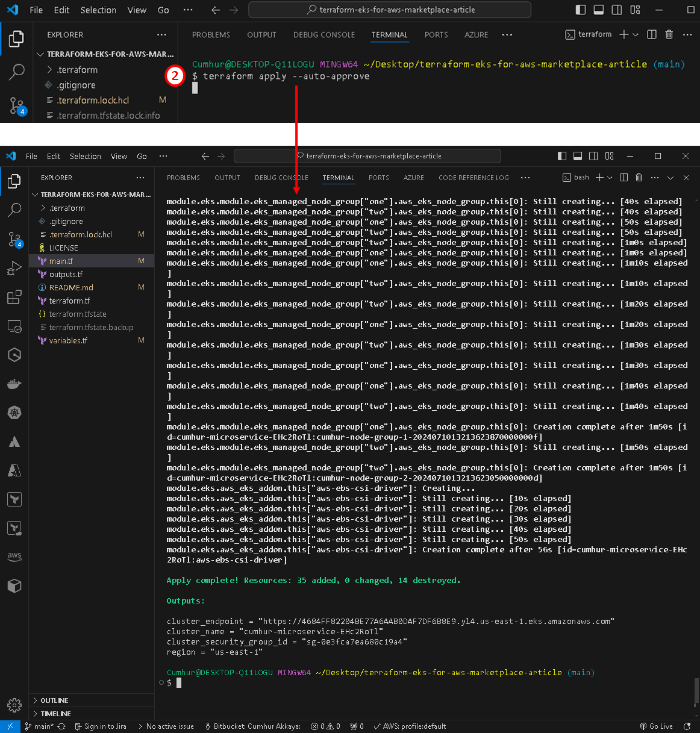Viewport: 700px width, 733px height.
Task: Open the Manage gear in the activity bar
Action: 14,705
